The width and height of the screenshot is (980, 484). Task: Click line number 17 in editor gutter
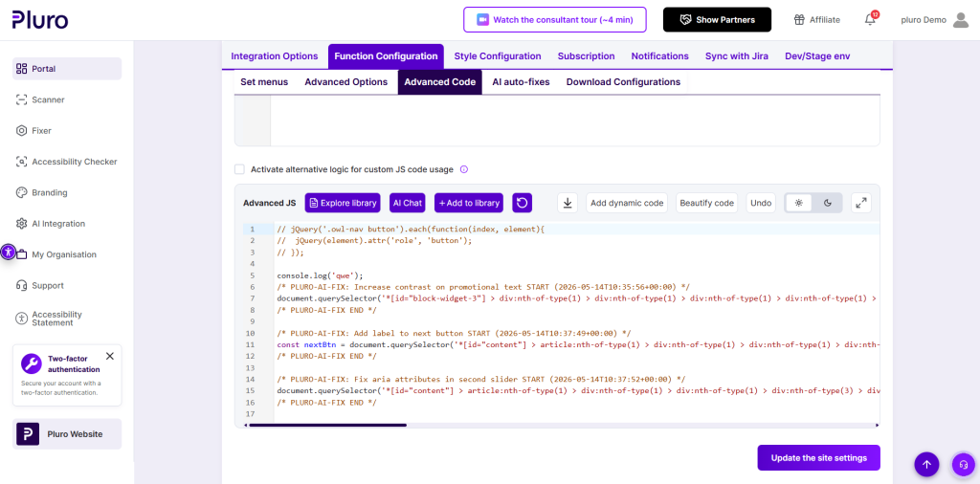(251, 414)
